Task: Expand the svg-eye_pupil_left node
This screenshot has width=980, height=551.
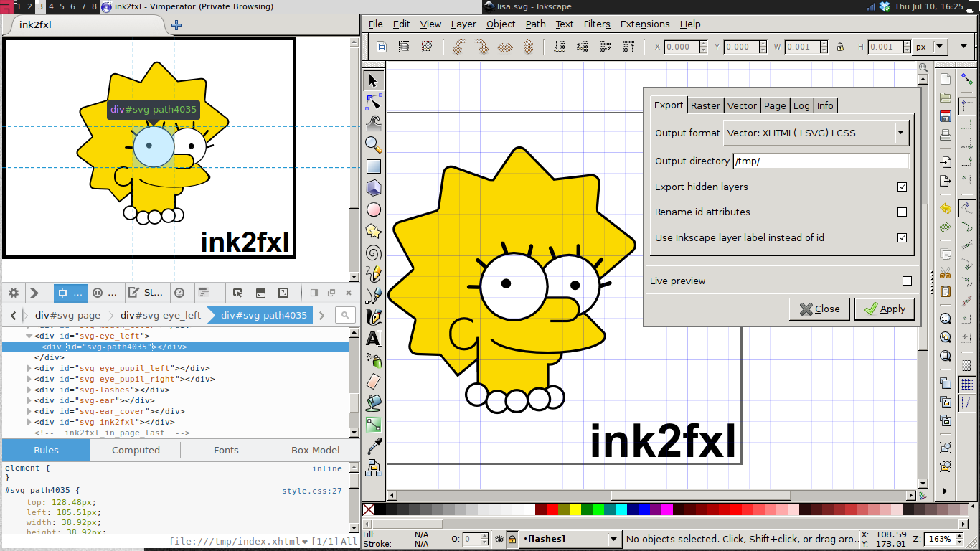Action: [x=29, y=368]
